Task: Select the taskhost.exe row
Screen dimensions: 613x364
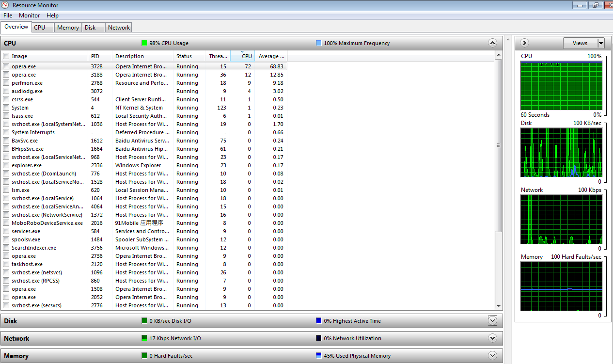Action: (x=144, y=264)
